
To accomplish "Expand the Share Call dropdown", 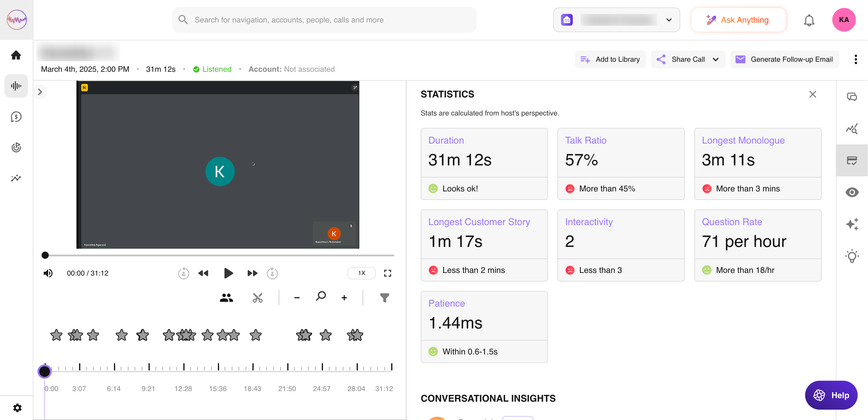I will tap(715, 59).
